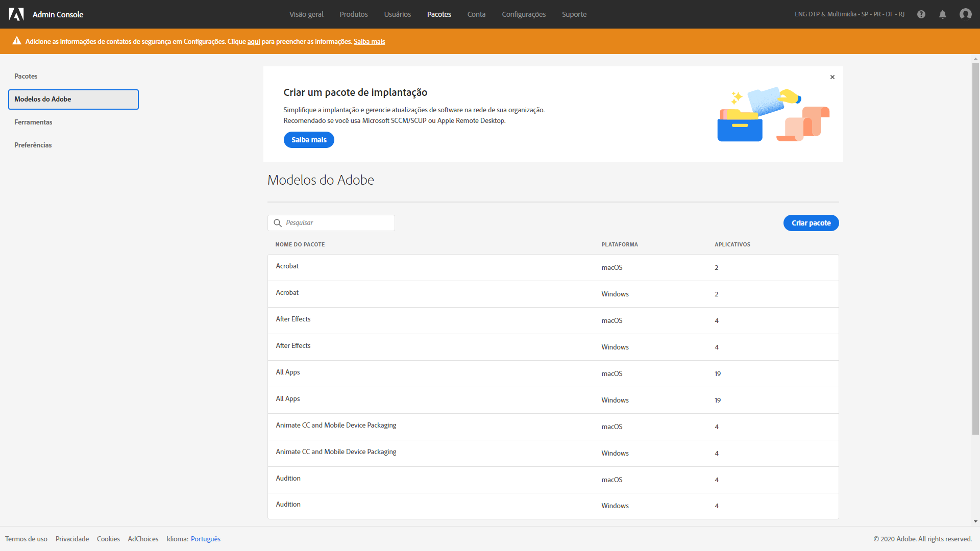Click the PLATAFORMA column header

point(620,244)
